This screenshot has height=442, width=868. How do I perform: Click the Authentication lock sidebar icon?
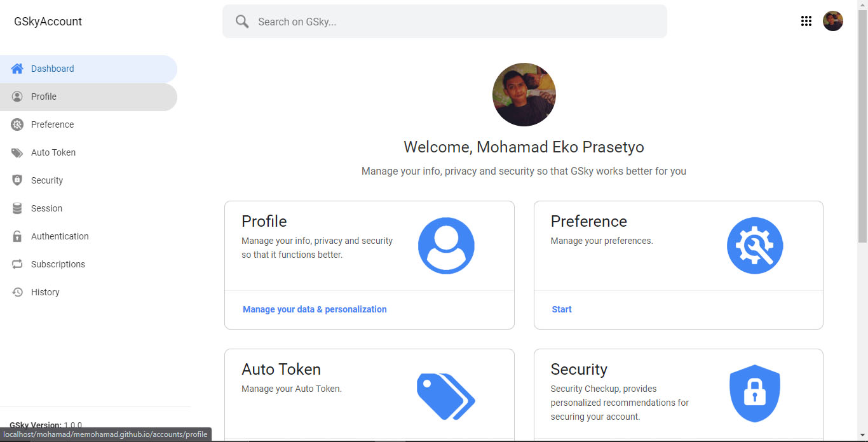pos(17,236)
